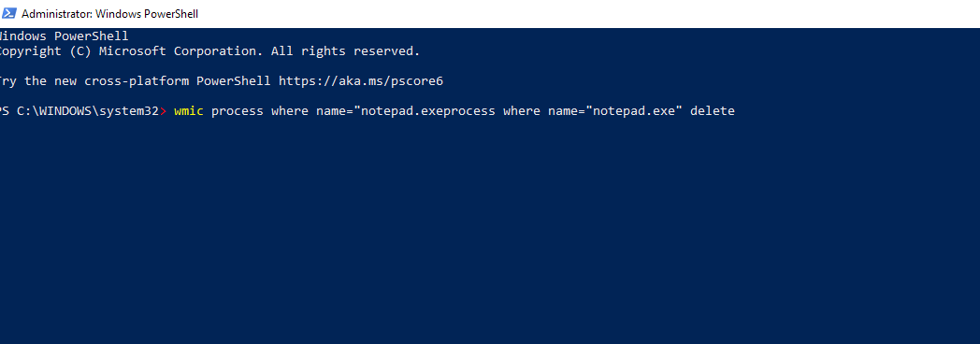
Task: Click the 'Windows PowerShell' banner line
Action: [64, 36]
